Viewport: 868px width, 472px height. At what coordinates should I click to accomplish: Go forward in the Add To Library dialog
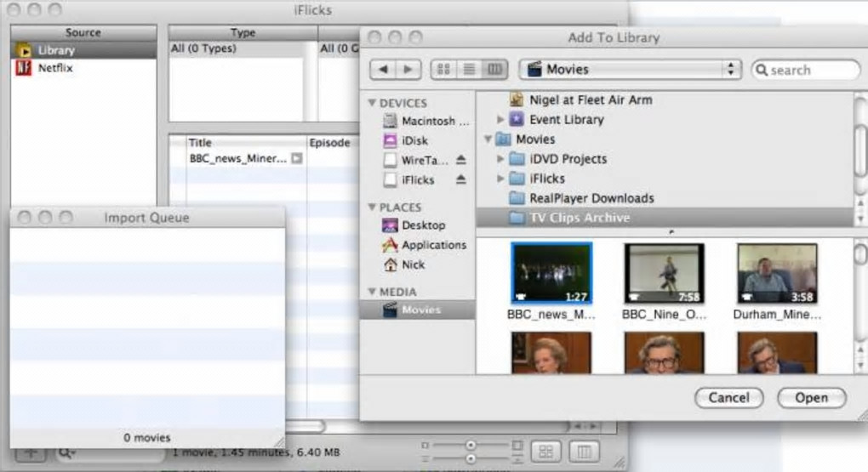[x=408, y=69]
